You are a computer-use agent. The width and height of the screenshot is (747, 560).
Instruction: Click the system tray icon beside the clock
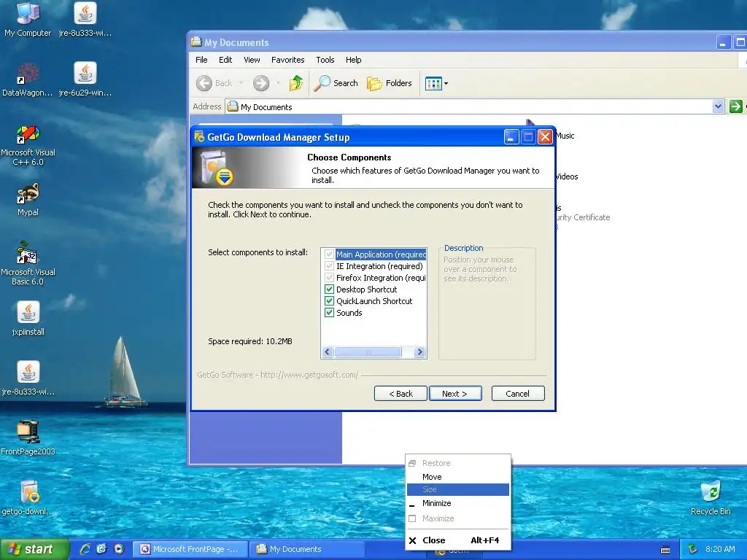point(693,549)
